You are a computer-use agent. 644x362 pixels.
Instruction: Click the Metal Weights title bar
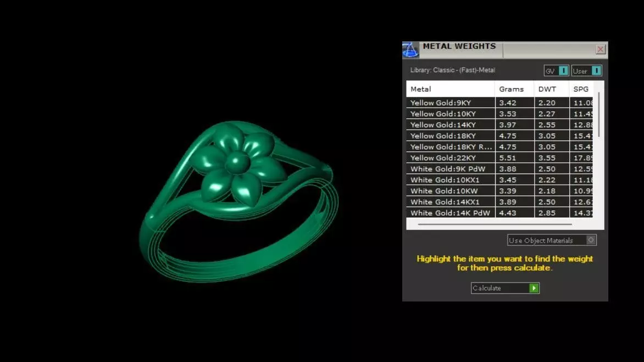point(505,50)
